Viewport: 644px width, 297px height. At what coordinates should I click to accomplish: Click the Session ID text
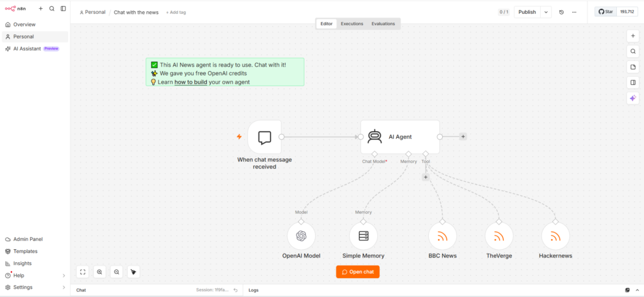tap(213, 290)
